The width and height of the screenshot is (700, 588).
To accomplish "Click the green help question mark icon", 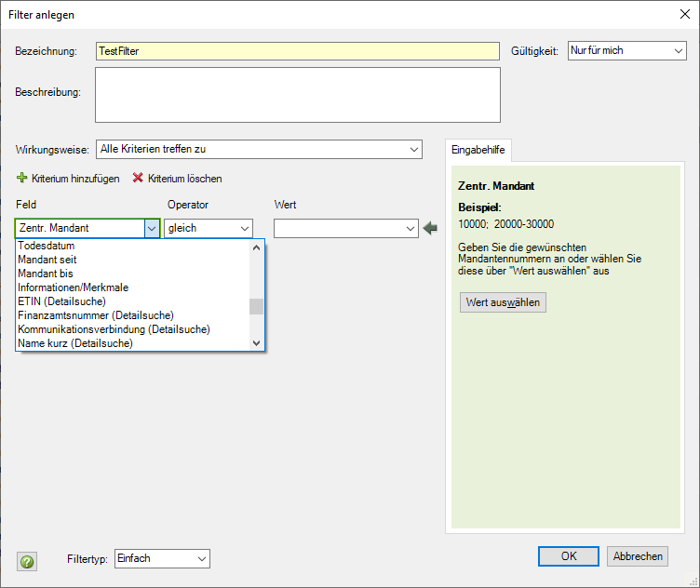I will coord(27,562).
